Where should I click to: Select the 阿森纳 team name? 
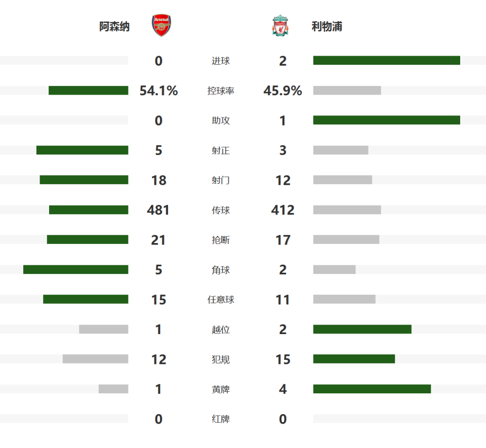coord(114,26)
